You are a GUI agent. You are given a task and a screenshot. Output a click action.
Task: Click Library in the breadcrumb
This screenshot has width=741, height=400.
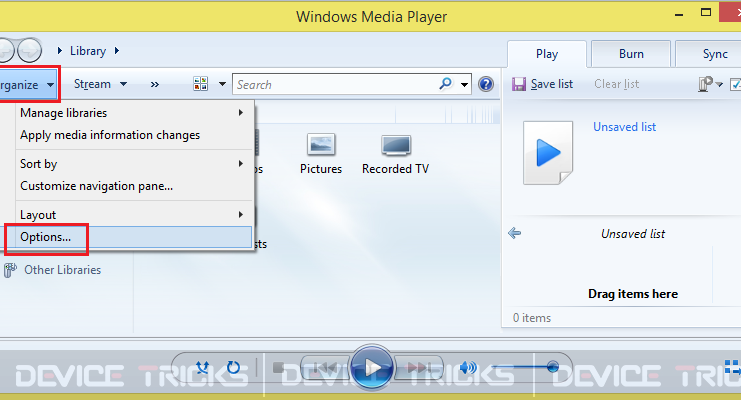[88, 51]
